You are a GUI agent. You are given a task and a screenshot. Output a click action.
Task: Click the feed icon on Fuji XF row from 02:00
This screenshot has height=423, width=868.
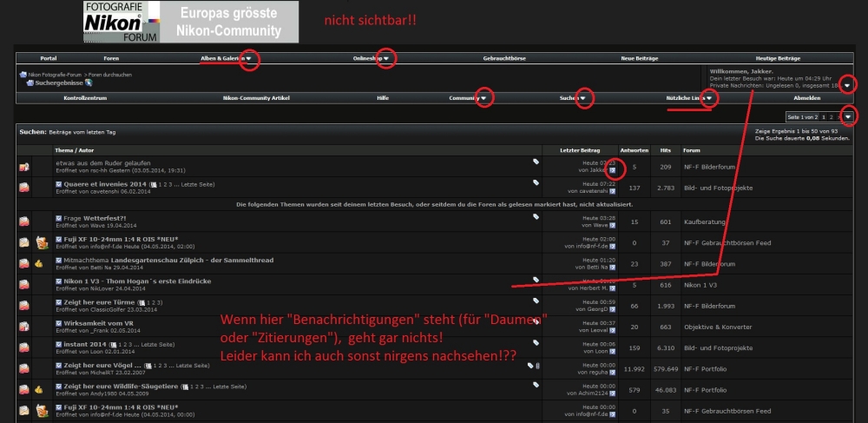point(42,242)
